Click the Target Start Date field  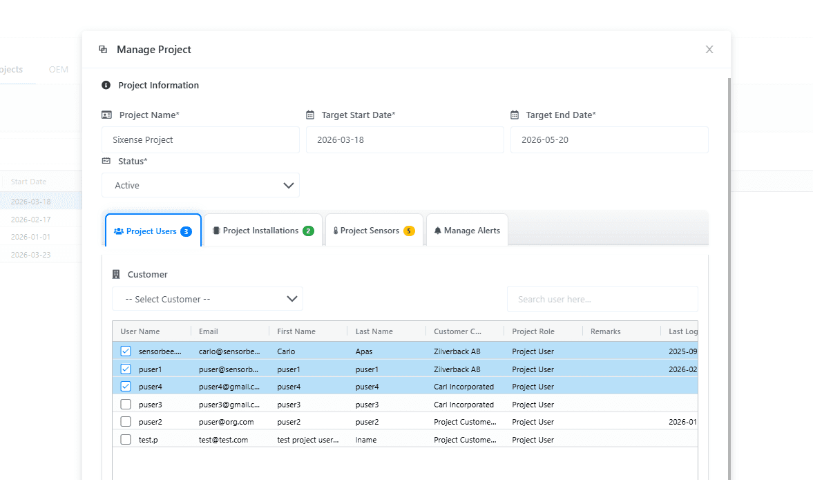pyautogui.click(x=405, y=140)
